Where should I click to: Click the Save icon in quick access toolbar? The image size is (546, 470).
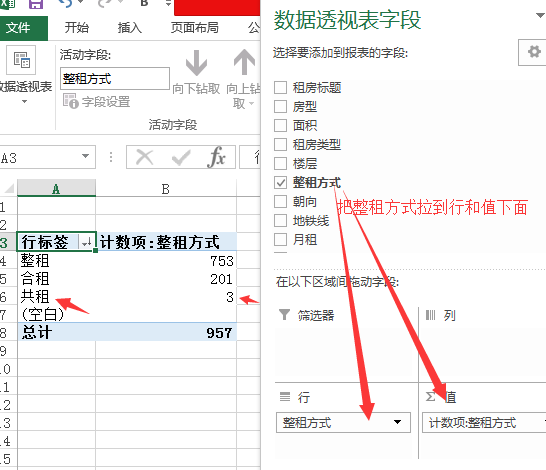coord(36,4)
